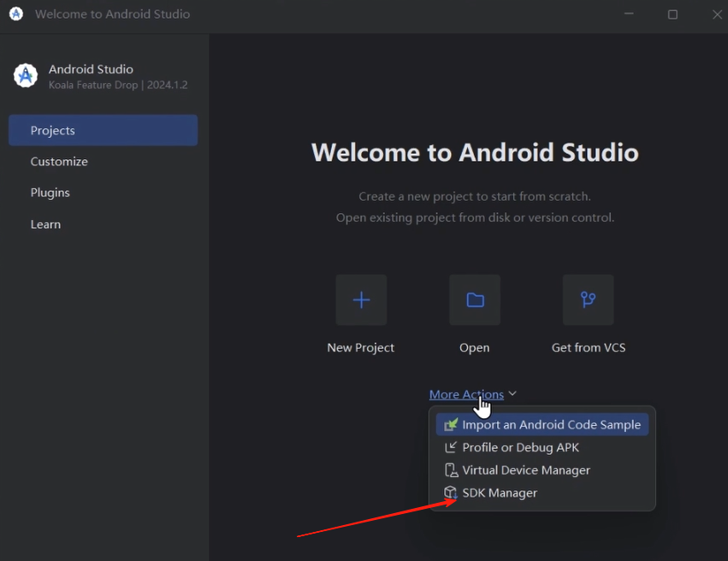The height and width of the screenshot is (561, 728).
Task: Choose Profile or Debug APK
Action: pos(542,447)
